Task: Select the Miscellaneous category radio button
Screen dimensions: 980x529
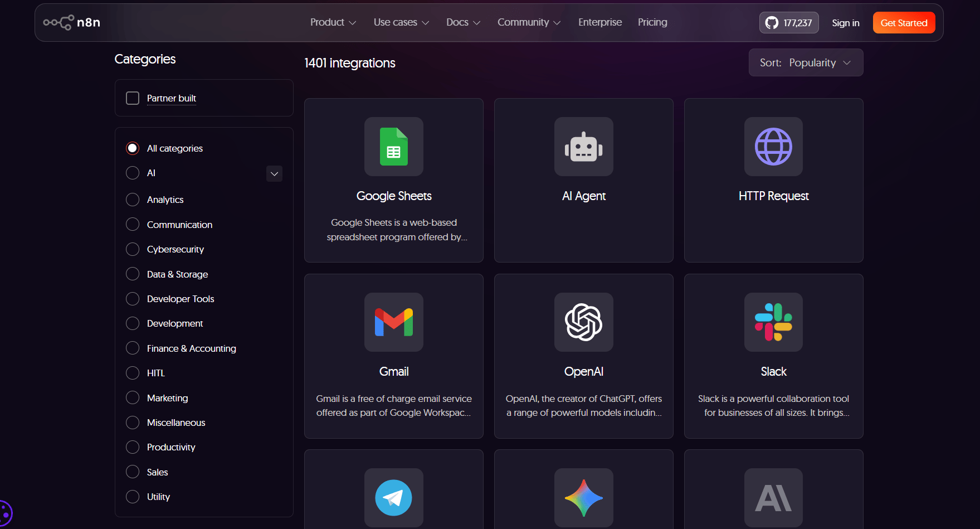Action: pyautogui.click(x=133, y=423)
